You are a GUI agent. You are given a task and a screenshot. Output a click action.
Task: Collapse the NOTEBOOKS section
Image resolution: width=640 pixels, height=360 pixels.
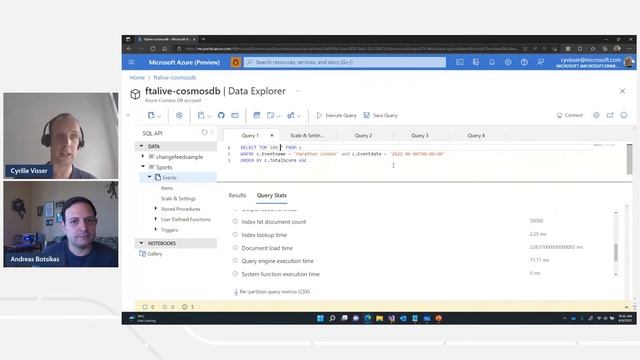tap(142, 243)
